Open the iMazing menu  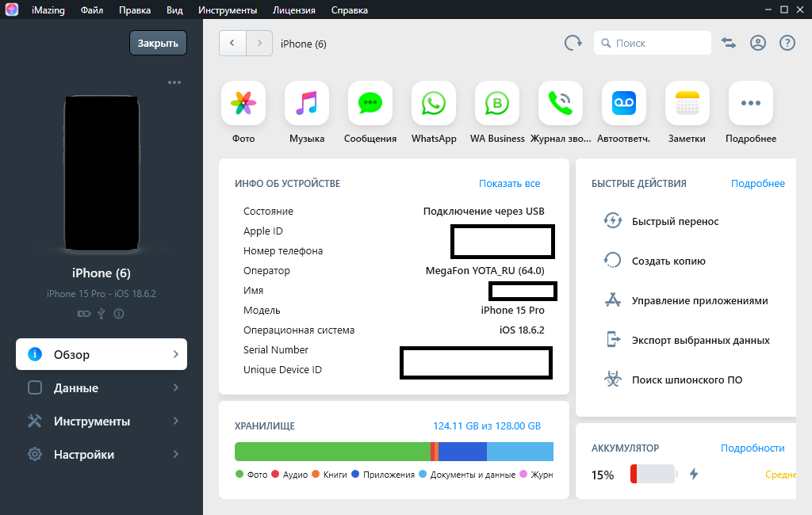(x=48, y=10)
